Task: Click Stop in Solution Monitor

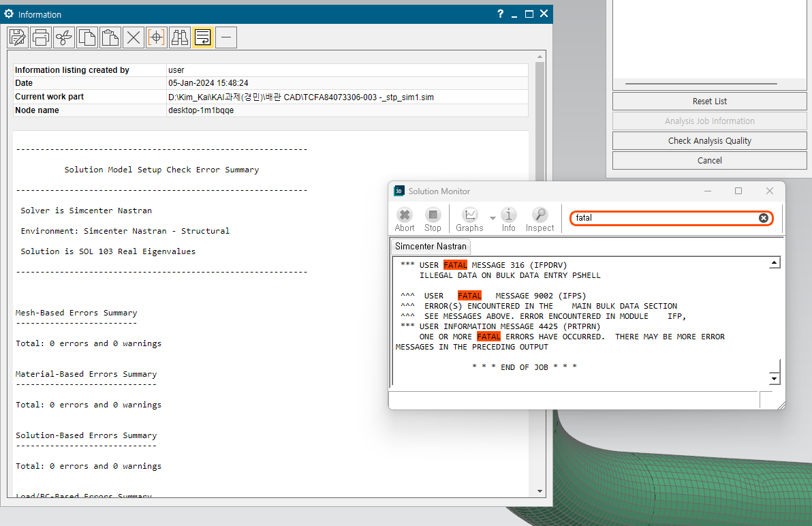Action: (433, 219)
